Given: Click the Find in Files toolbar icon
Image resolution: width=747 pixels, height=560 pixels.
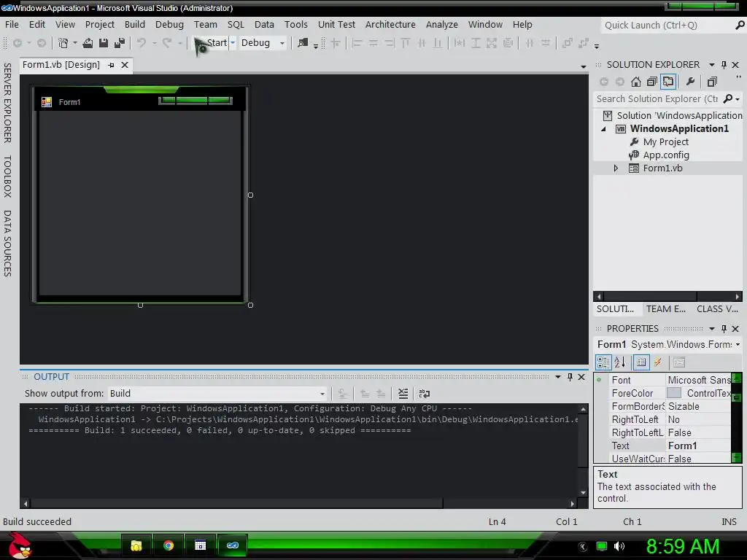Looking at the screenshot, I should click(303, 43).
